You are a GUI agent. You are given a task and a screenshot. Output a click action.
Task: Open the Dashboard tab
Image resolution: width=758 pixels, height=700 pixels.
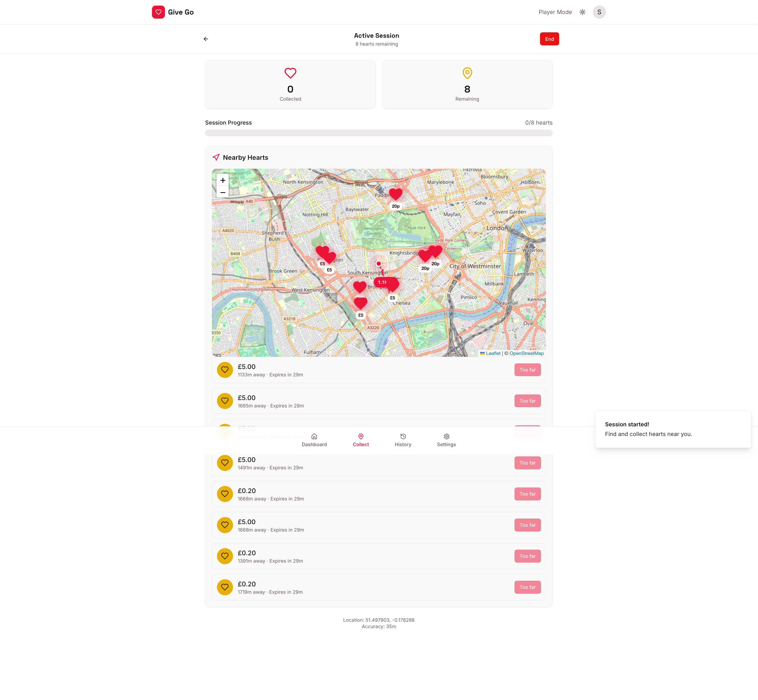click(314, 440)
